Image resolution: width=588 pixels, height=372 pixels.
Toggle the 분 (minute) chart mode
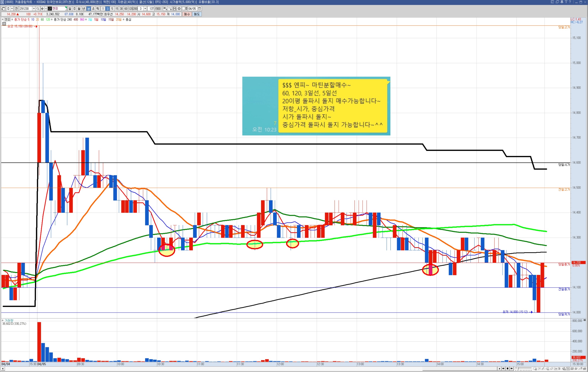(89, 8)
